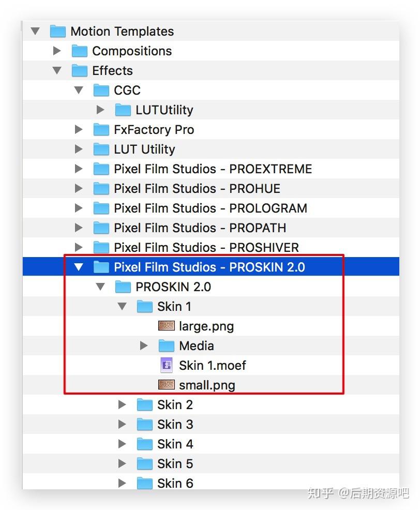Screen dimensions: 420x510
Task: Select the LUT Utility entry
Action: pyautogui.click(x=145, y=149)
